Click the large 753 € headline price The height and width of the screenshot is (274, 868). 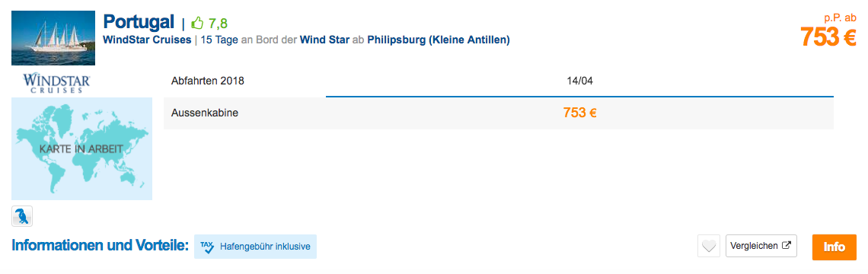[828, 37]
